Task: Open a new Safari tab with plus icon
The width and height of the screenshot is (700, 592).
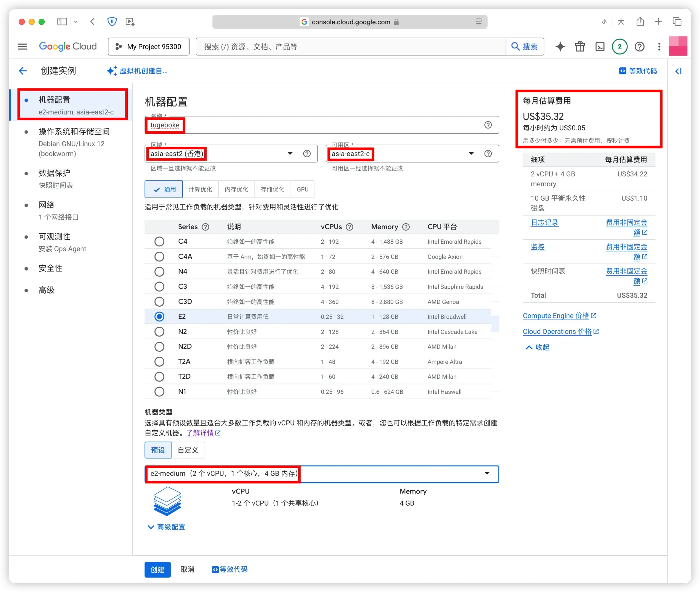Action: click(658, 22)
